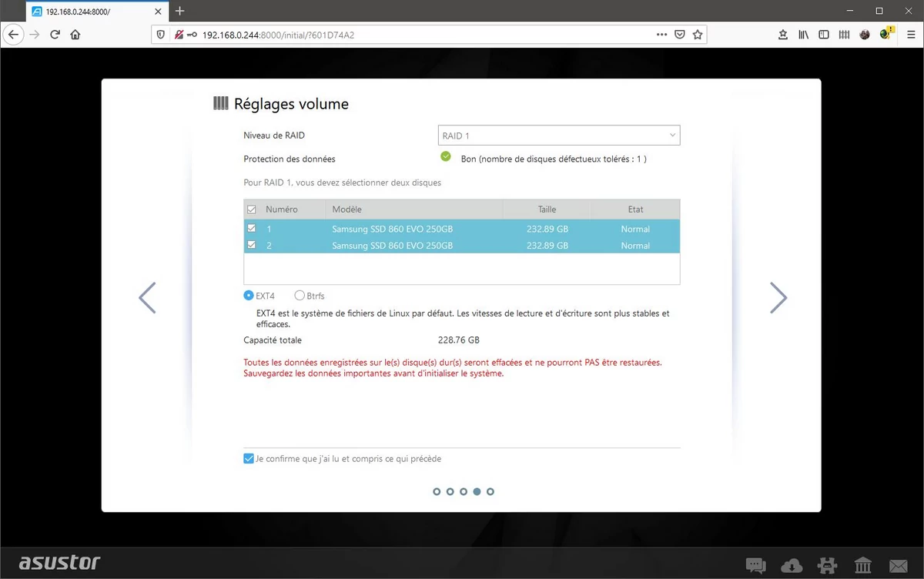
Task: Open the bookmarks tray toolbar icon
Action: (x=783, y=35)
